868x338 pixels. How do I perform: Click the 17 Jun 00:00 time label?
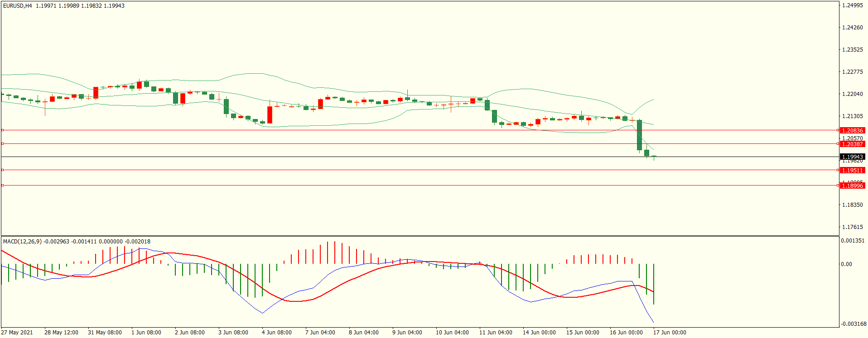coord(669,333)
